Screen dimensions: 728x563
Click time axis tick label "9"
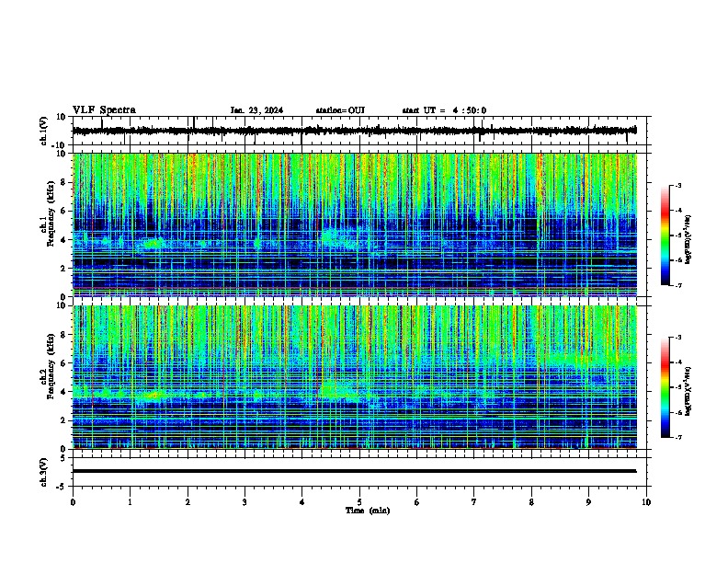(x=588, y=502)
